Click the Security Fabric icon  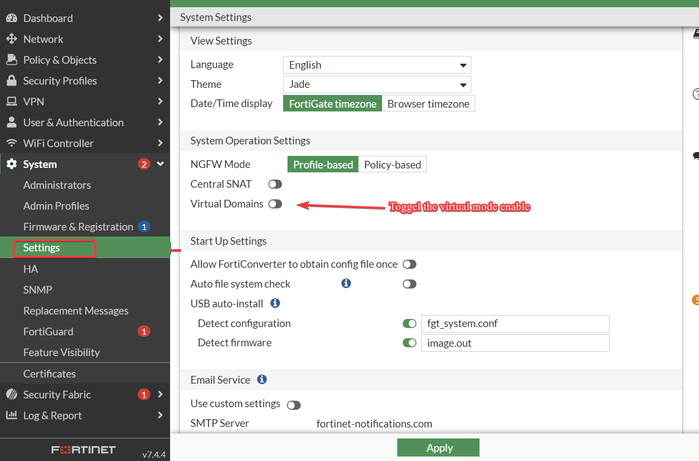(12, 394)
